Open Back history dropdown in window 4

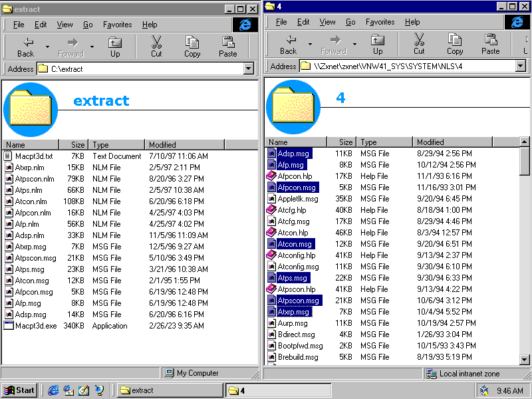point(310,44)
